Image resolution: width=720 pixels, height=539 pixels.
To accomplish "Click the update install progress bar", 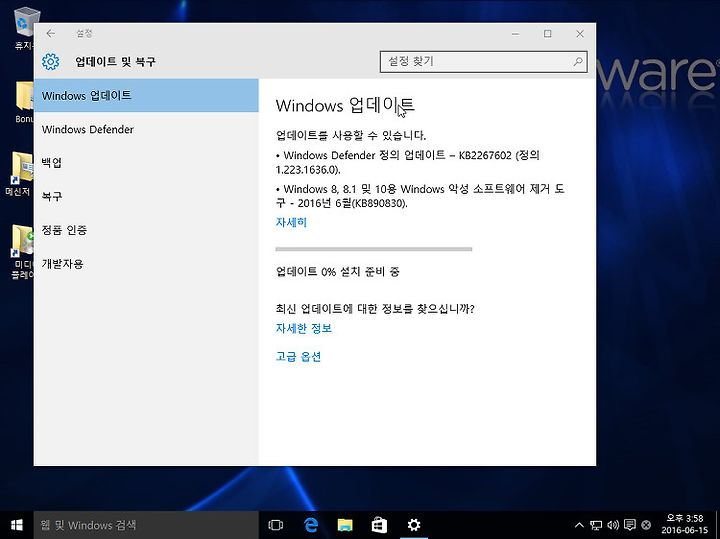I will [x=374, y=249].
